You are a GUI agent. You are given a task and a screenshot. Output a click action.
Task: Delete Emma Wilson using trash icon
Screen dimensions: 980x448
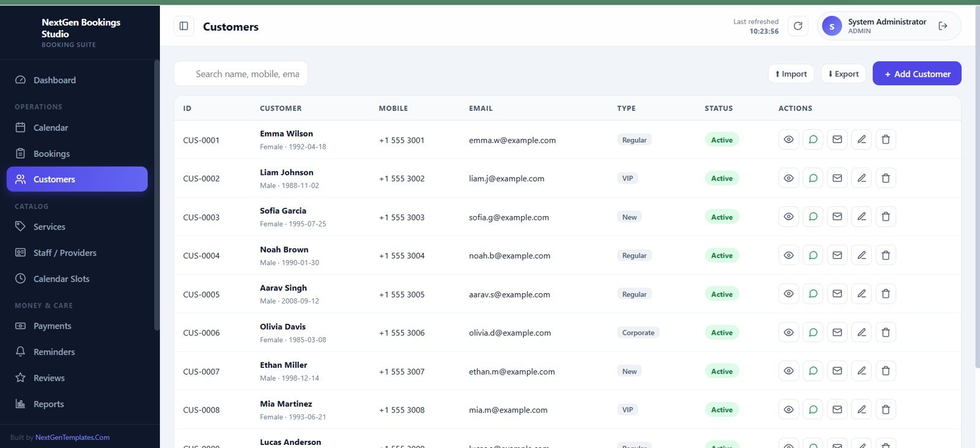tap(886, 140)
